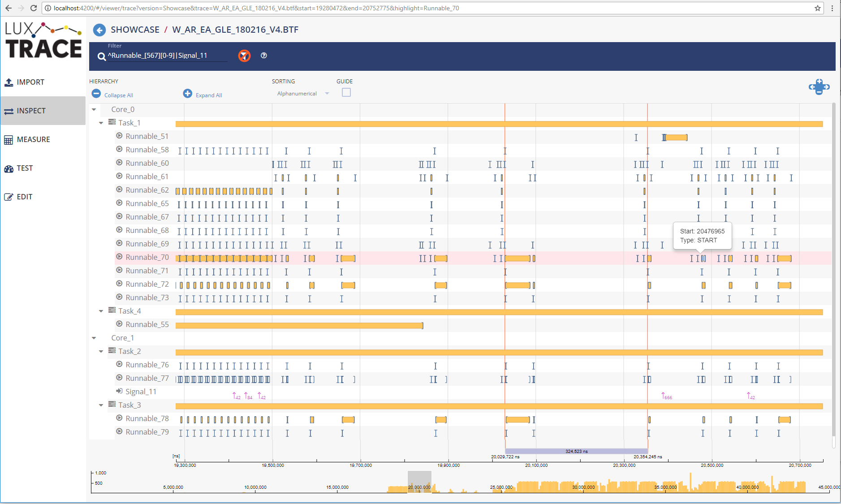
Task: Open the EDIT section
Action: click(x=43, y=197)
